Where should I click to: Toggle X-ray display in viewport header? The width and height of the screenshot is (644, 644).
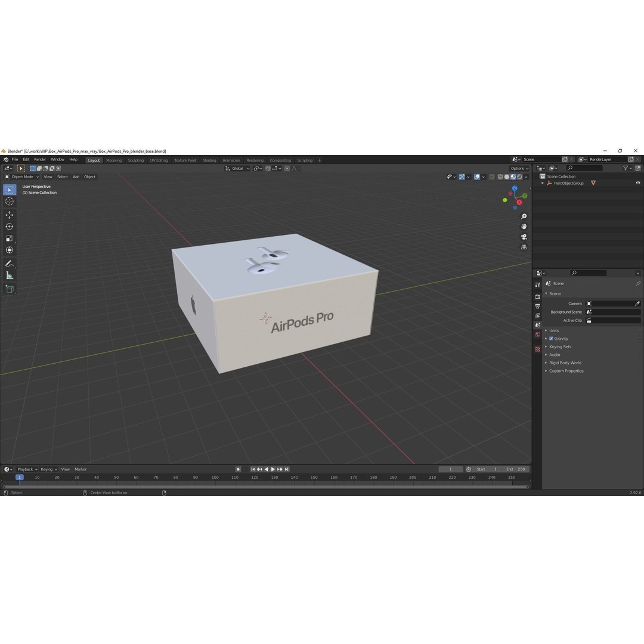click(x=491, y=177)
